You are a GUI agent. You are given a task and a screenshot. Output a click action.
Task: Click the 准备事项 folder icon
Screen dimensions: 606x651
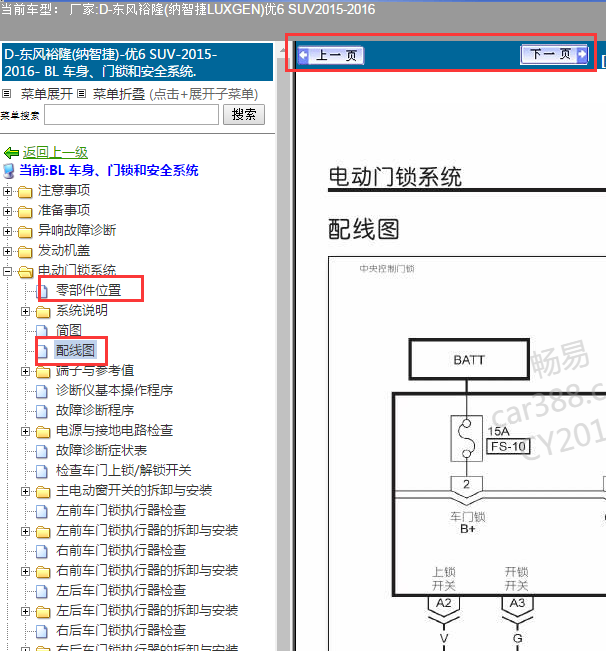[x=25, y=212]
